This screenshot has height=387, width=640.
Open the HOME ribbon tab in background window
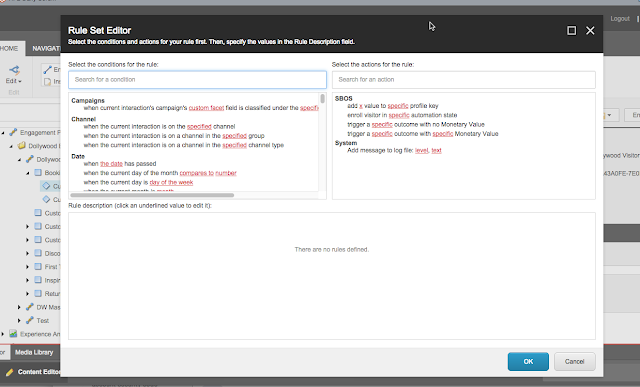(x=10, y=49)
